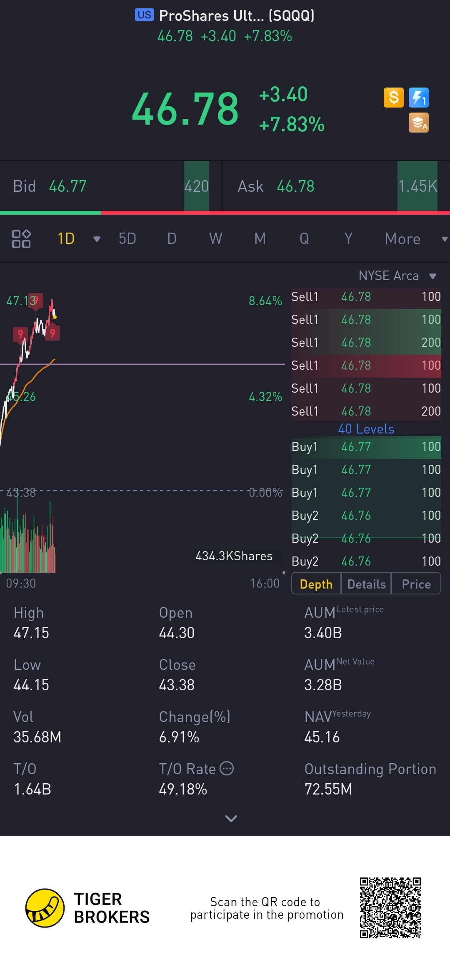Tap the Tiger Brokers logo
The image size is (450, 980).
87,908
